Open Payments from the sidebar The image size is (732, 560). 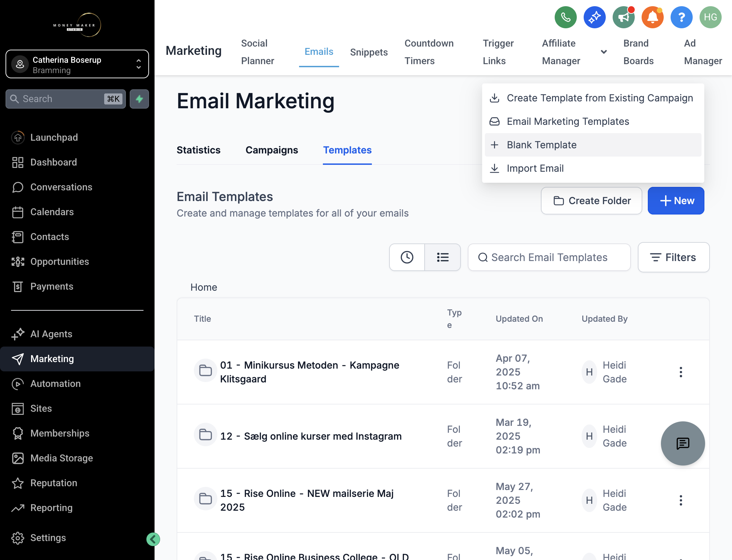pyautogui.click(x=77, y=286)
